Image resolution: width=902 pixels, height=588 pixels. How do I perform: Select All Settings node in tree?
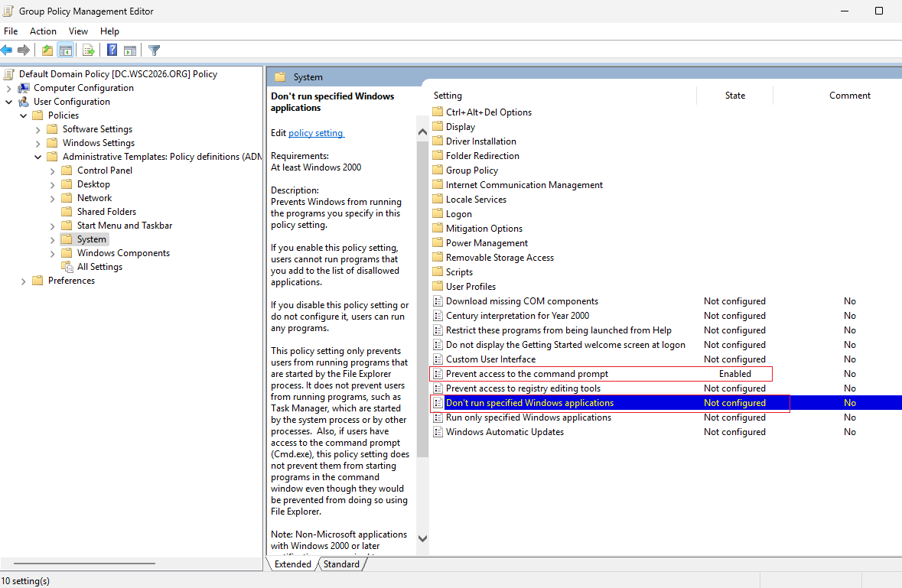point(99,267)
